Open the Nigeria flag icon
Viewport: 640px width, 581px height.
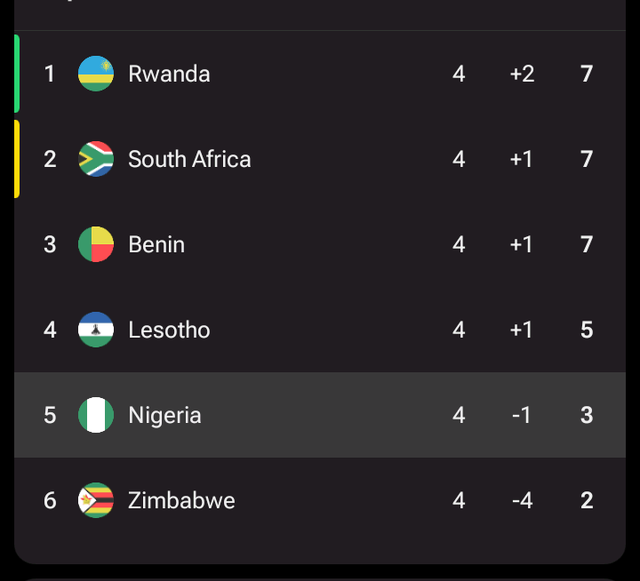pyautogui.click(x=96, y=415)
